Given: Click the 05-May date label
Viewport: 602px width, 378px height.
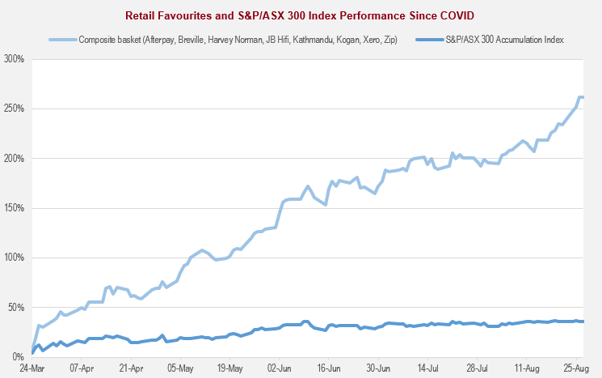Looking at the screenshot, I should coord(180,368).
